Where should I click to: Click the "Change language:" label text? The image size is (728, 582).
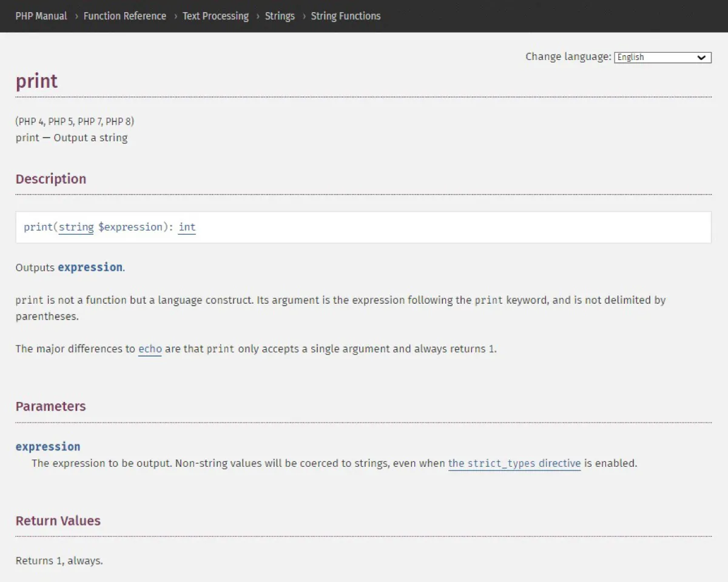click(x=568, y=57)
